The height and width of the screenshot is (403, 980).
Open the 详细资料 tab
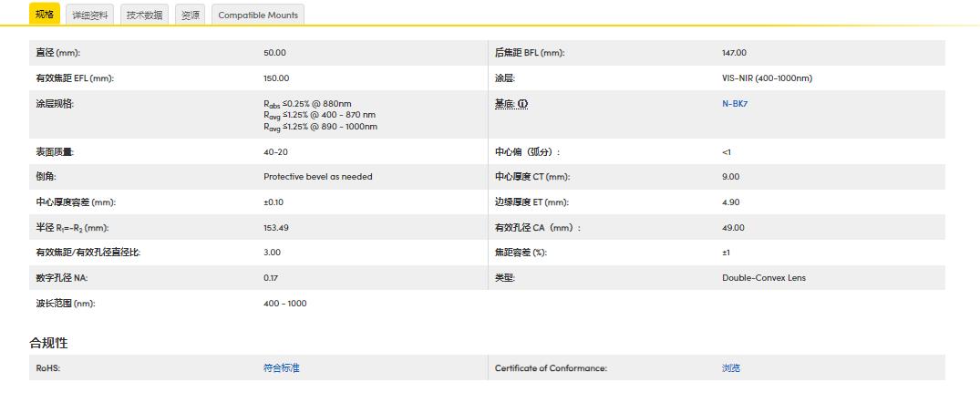pos(90,15)
